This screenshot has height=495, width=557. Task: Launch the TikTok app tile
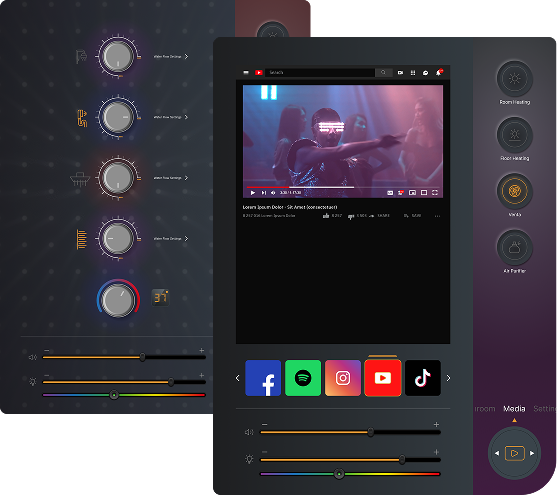pos(423,378)
